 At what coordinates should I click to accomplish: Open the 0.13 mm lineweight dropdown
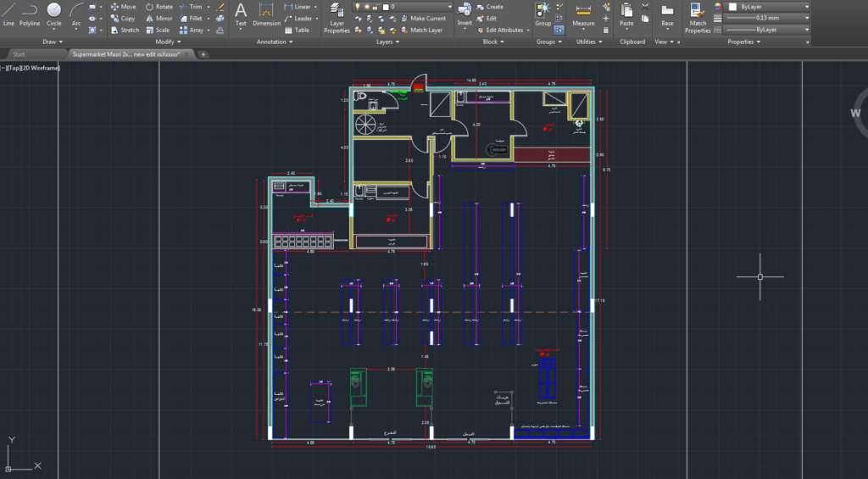click(x=766, y=18)
